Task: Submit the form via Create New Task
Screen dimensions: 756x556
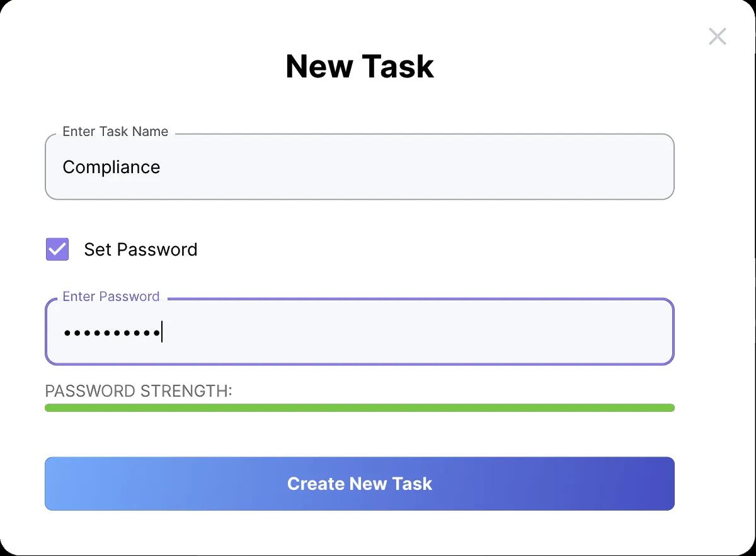Action: click(x=360, y=484)
